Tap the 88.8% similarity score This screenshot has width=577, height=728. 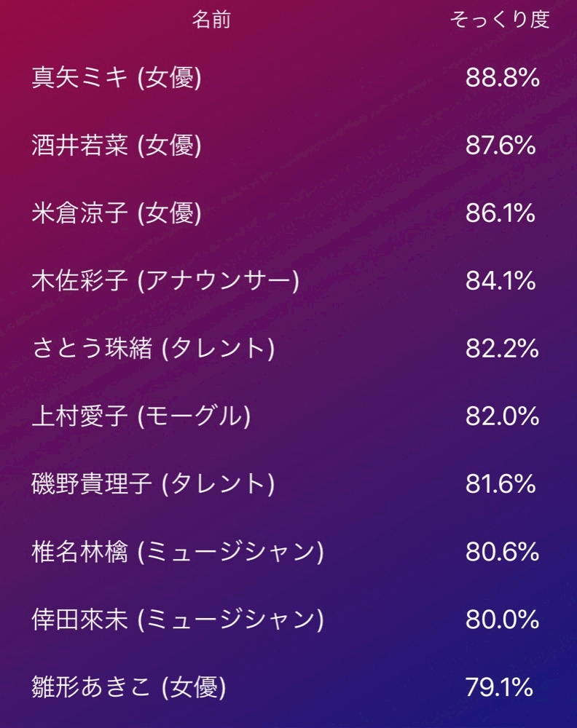point(502,78)
